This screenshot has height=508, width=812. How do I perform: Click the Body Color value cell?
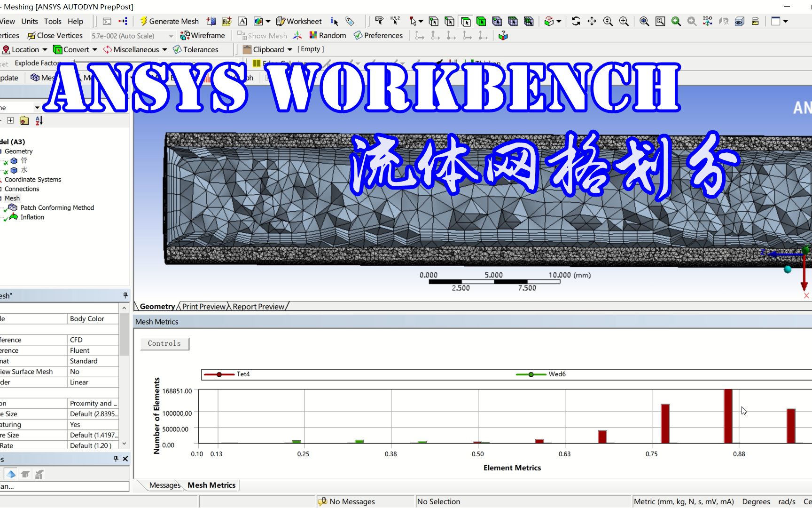click(93, 318)
